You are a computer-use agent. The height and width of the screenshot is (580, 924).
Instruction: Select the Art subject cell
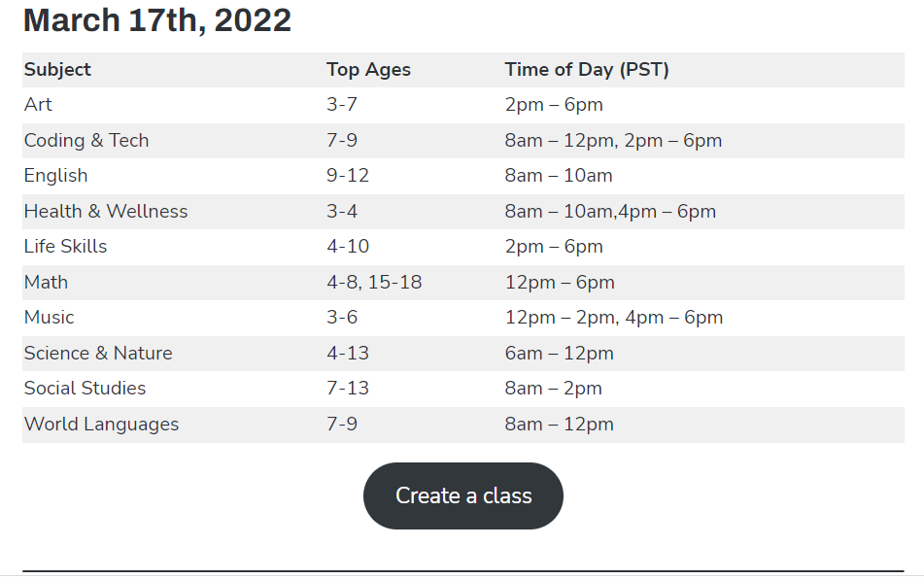tap(38, 105)
